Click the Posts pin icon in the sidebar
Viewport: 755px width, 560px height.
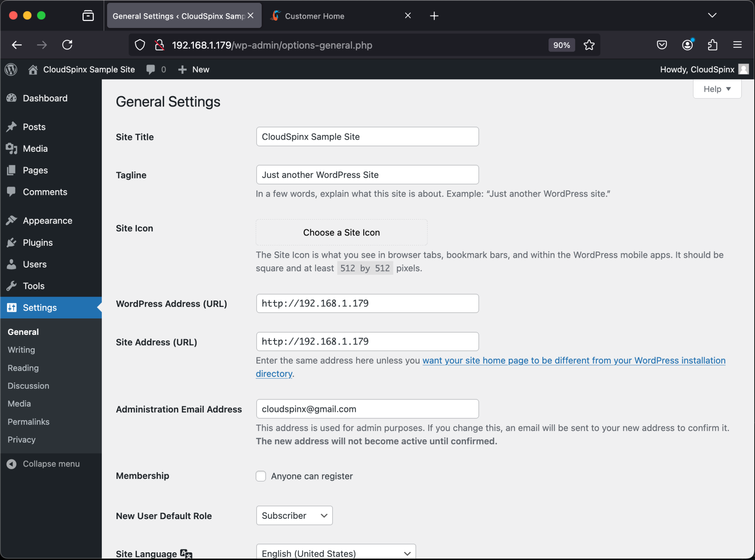(12, 127)
